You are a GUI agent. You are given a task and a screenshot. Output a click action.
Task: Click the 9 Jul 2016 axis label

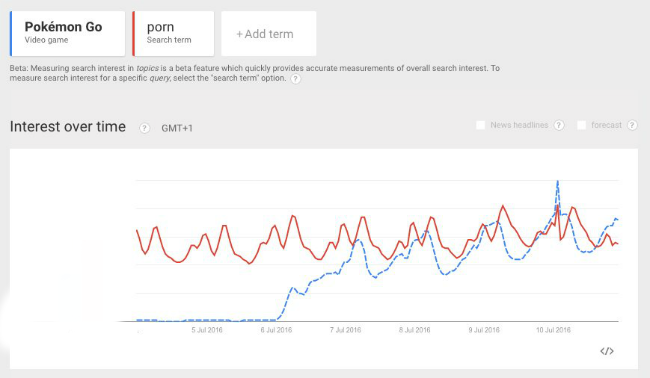(484, 330)
